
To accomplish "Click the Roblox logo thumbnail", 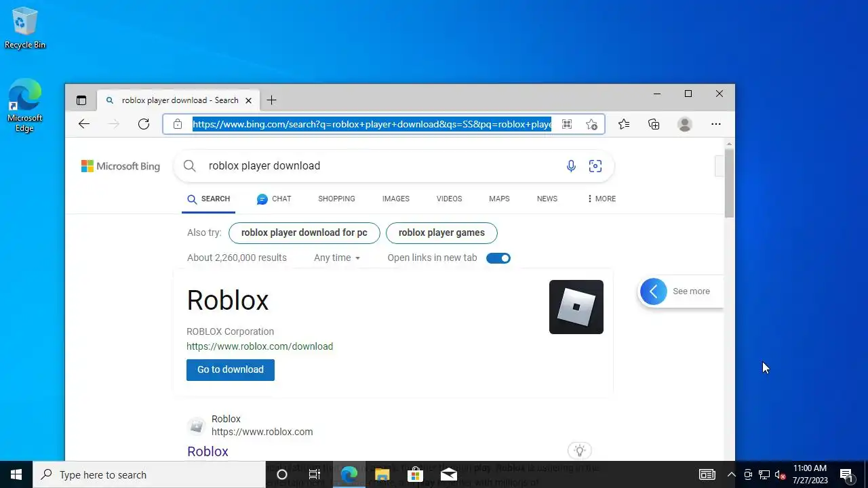I will pos(576,307).
